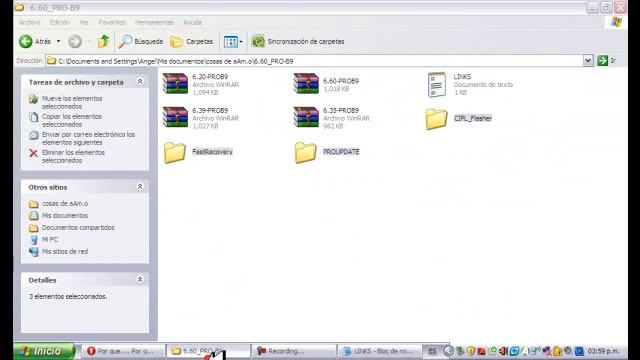
Task: Open the Atrás history dropdown arrow
Action: pyautogui.click(x=58, y=41)
